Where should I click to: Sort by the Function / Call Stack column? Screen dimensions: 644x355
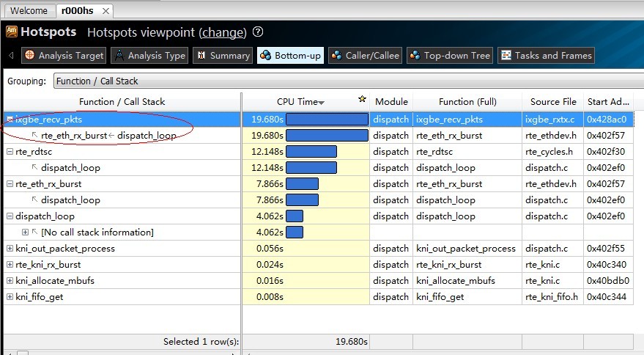[x=122, y=102]
